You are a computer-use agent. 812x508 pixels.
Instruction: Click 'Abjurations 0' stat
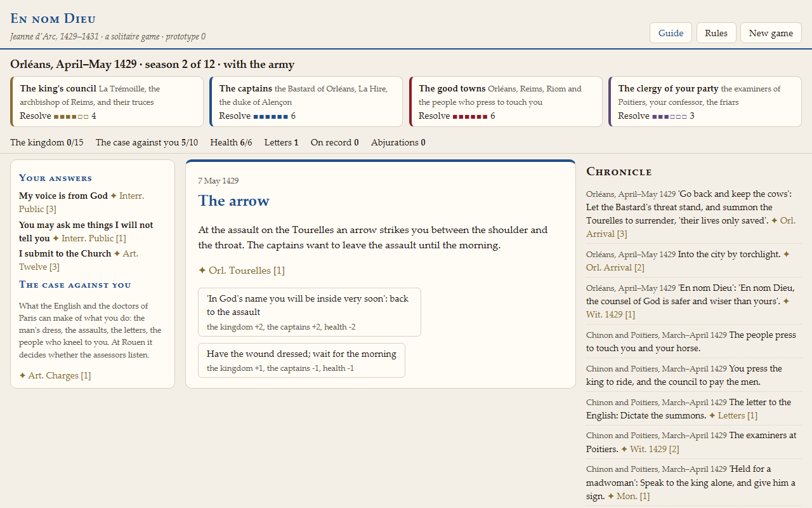click(x=398, y=143)
